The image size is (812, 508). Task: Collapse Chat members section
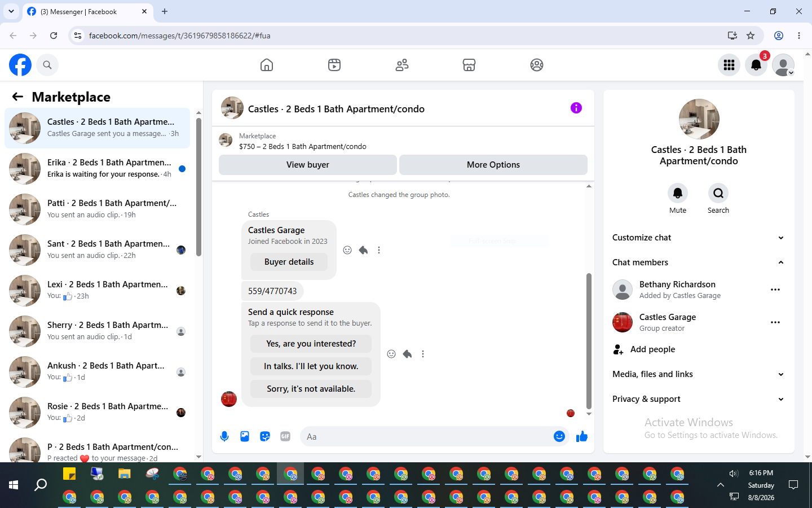tap(699, 262)
